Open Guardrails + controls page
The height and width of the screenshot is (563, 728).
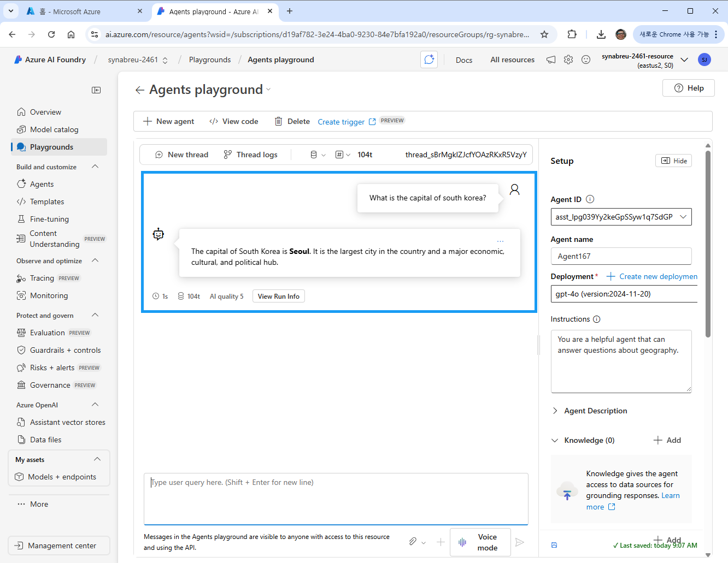pos(59,350)
